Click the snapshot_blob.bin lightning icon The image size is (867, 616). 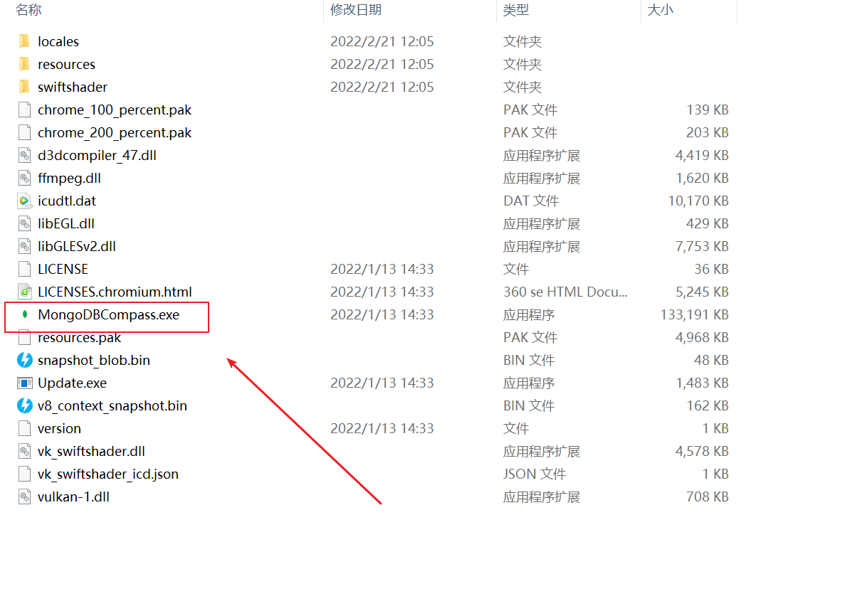[25, 360]
